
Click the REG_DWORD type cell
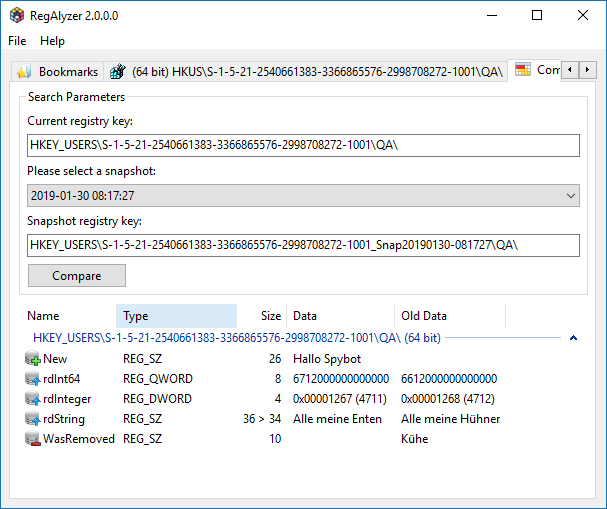pyautogui.click(x=158, y=399)
